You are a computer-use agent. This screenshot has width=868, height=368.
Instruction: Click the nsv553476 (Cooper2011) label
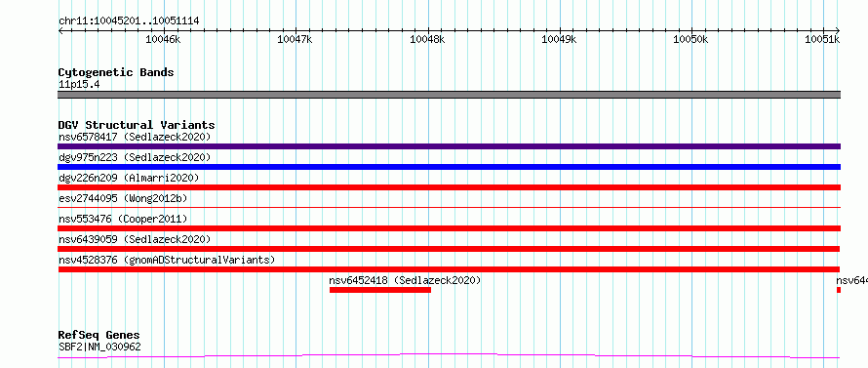(x=123, y=219)
